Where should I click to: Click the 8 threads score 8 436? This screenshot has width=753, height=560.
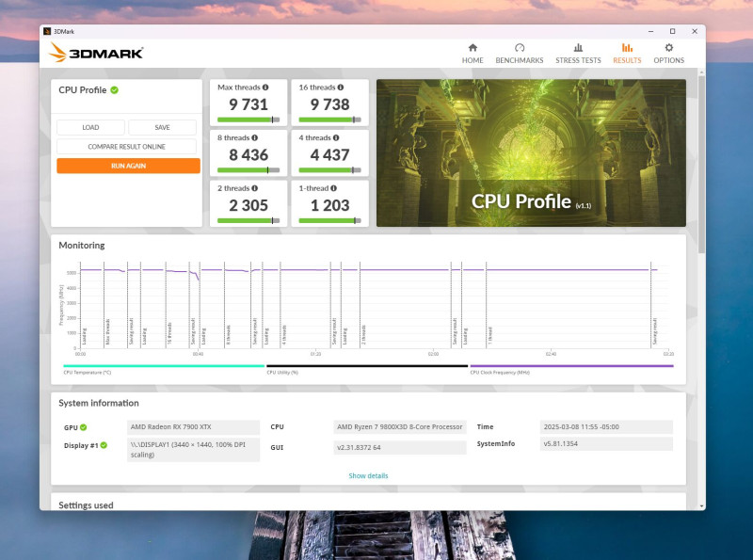click(x=248, y=154)
